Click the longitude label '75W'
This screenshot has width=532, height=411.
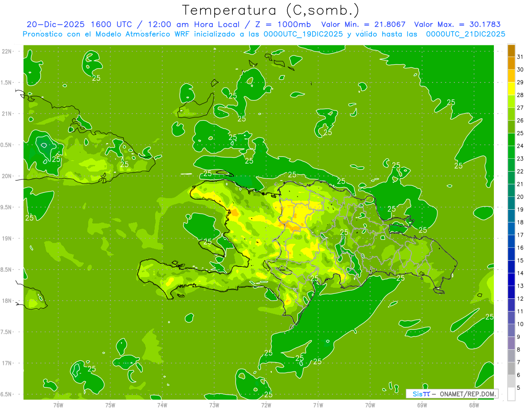click(110, 405)
